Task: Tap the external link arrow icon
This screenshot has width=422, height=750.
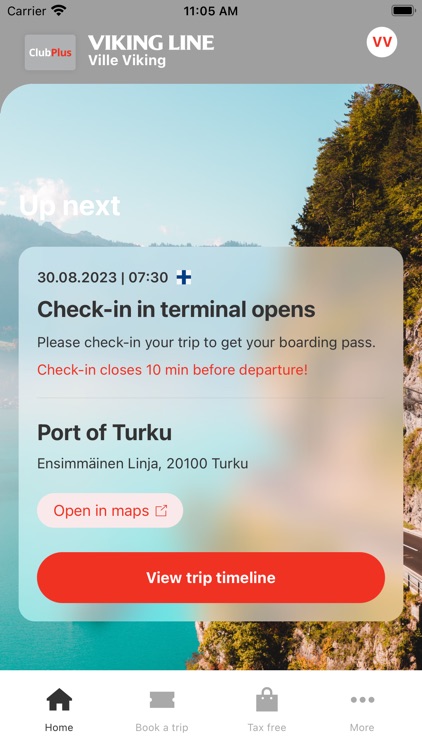Action: 161,511
